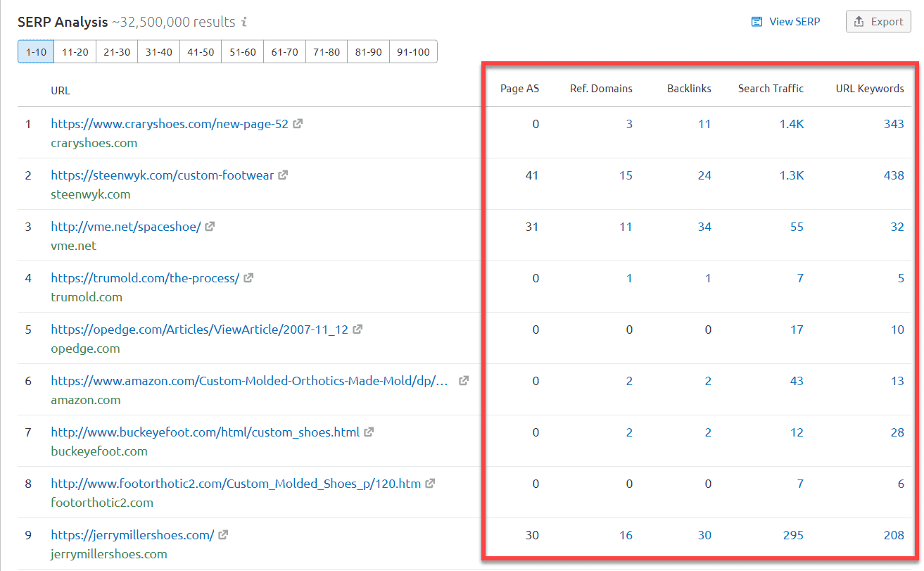
Task: Click the Export button
Action: (878, 22)
